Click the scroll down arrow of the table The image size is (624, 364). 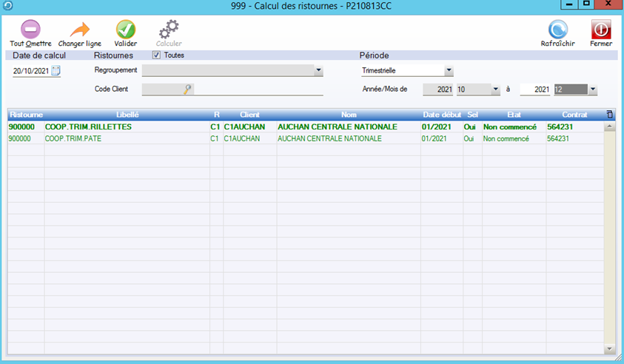(x=610, y=348)
